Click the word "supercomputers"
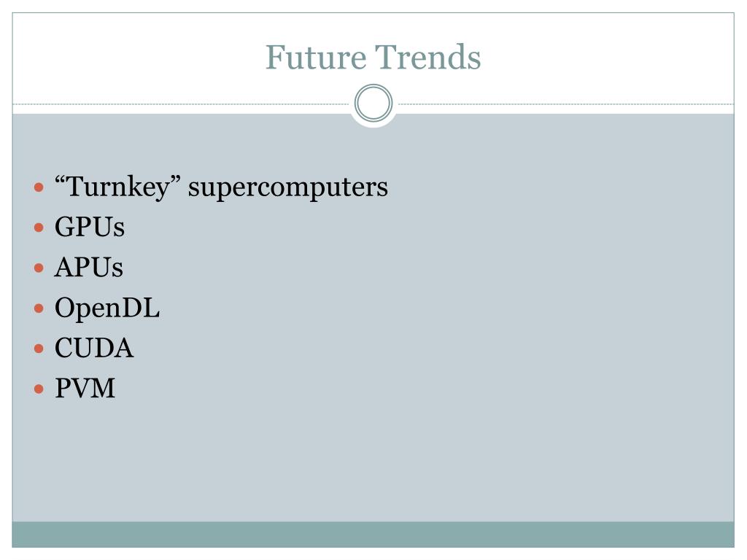Viewport: 747px width, 560px height. point(287,187)
